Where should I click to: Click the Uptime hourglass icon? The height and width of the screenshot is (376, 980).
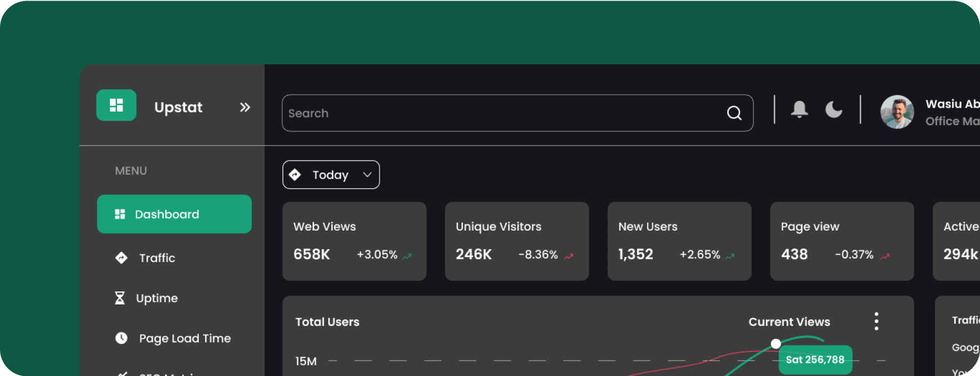[119, 298]
